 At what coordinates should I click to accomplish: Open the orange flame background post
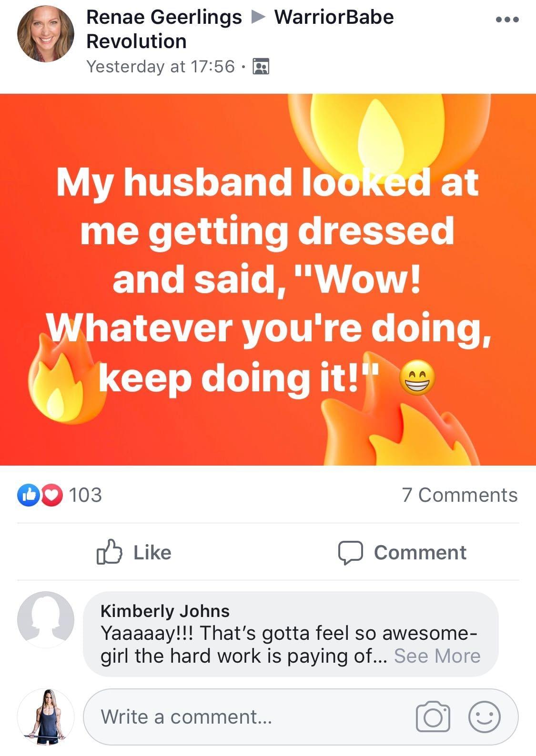268,279
